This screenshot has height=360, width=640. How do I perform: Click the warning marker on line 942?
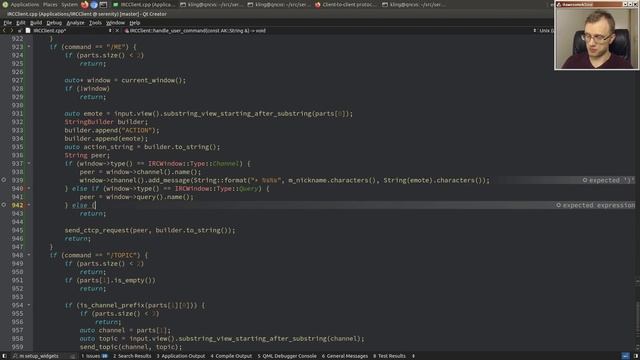4,205
